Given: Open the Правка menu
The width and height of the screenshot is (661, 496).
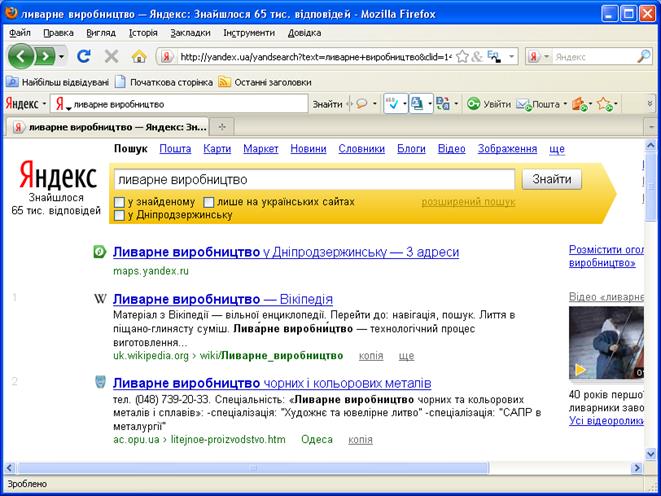Looking at the screenshot, I should pyautogui.click(x=58, y=33).
